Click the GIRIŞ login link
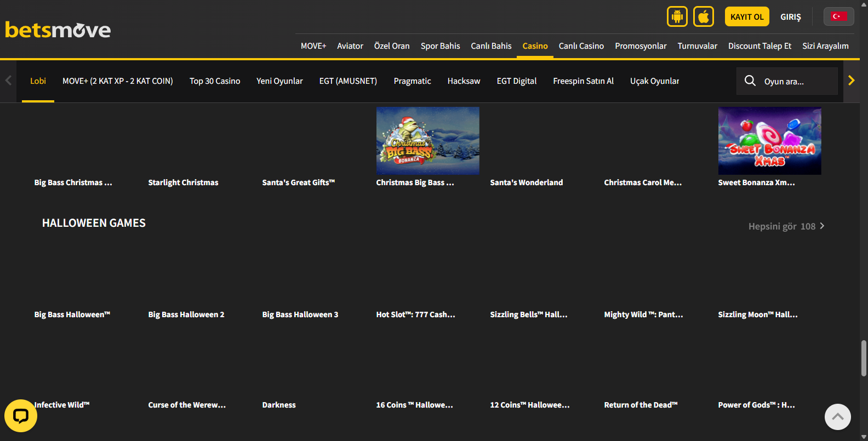 coord(790,17)
